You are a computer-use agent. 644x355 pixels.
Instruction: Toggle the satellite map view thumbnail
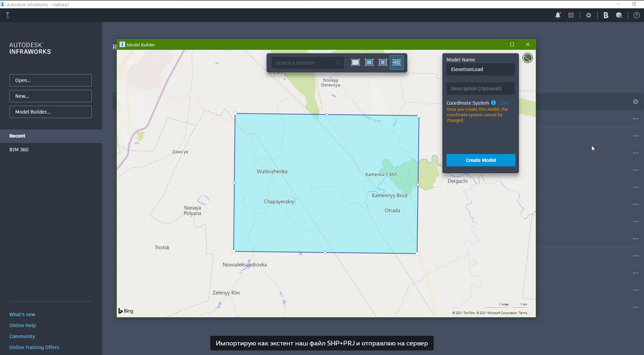click(x=528, y=58)
